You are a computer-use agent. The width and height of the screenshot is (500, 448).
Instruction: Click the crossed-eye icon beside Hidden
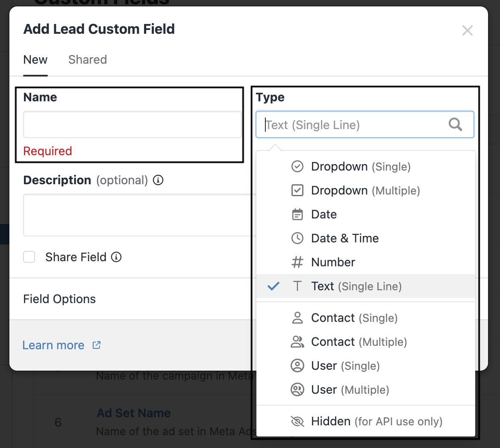tap(297, 421)
